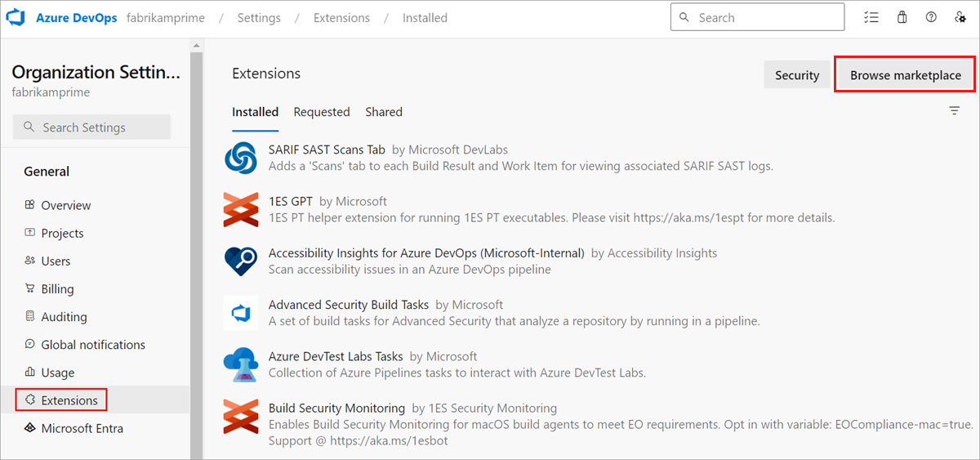Open the marketplace shopping bag icon
The width and height of the screenshot is (980, 460).
tap(902, 17)
